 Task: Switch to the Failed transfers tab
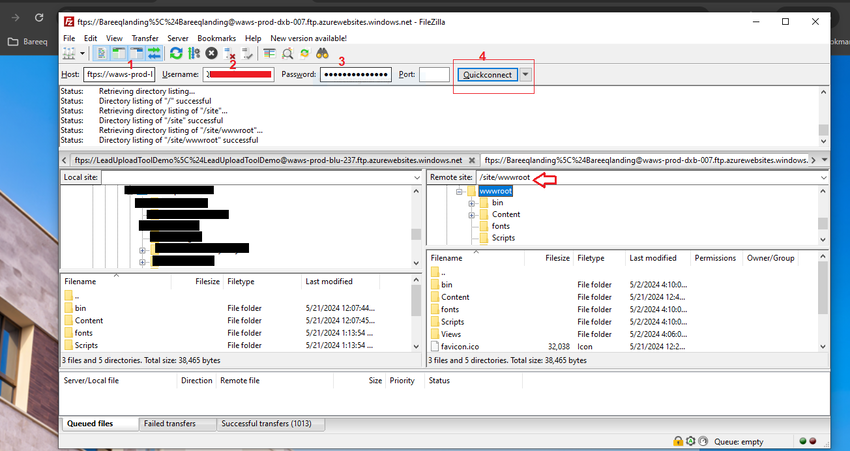(166, 424)
